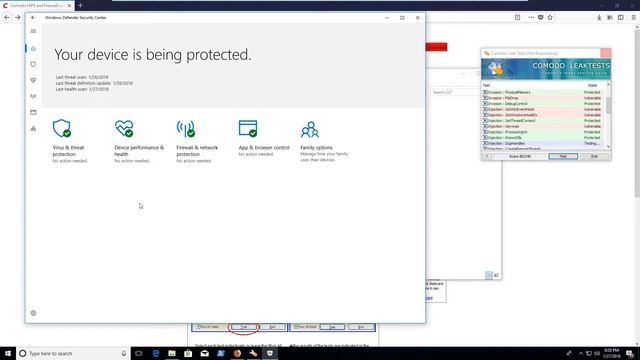Image resolution: width=640 pixels, height=360 pixels.
Task: Select Injection SetThreadContext test row
Action: (x=542, y=121)
